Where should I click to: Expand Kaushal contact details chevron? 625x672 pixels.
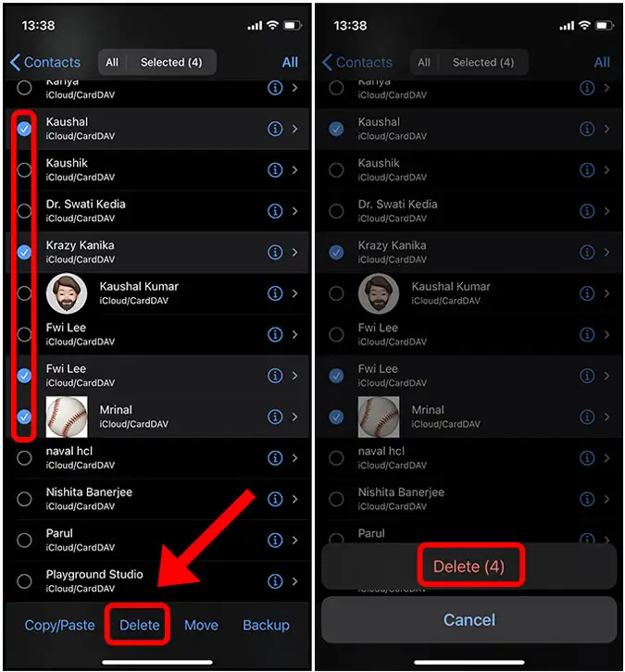(x=295, y=129)
